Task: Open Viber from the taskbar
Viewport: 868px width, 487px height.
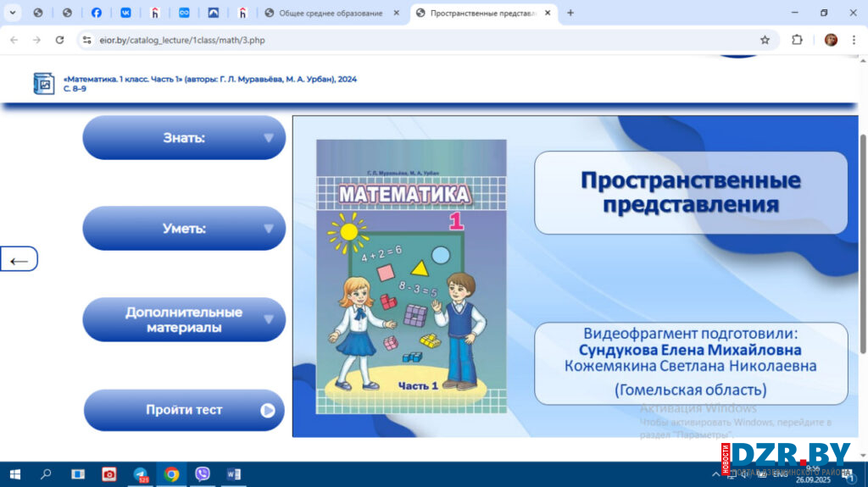Action: tap(203, 474)
